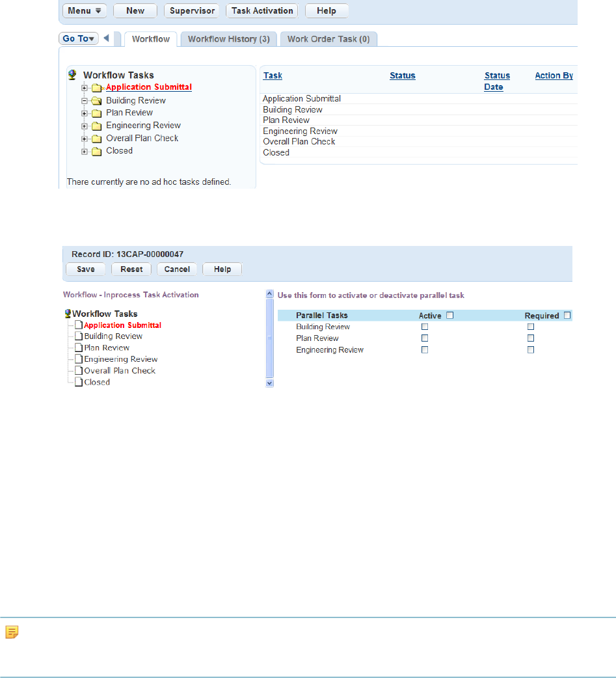The width and height of the screenshot is (616, 678).
Task: Click the New button
Action: [x=135, y=11]
